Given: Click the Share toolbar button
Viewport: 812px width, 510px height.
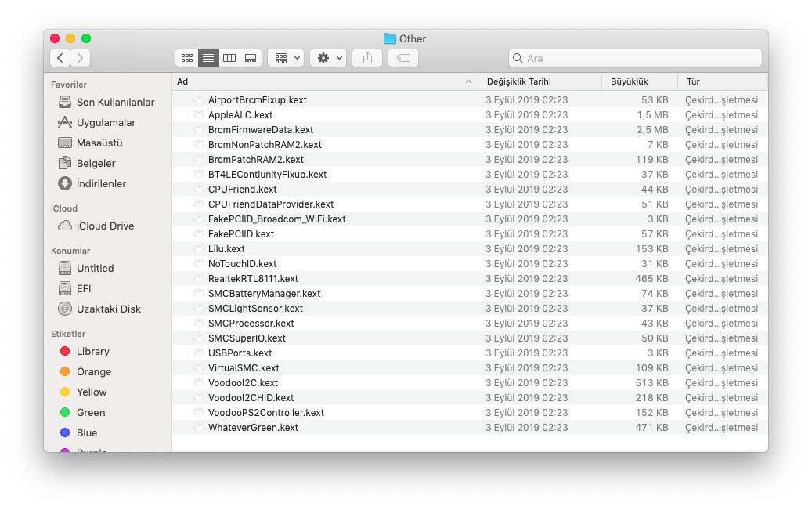Looking at the screenshot, I should click(x=367, y=58).
